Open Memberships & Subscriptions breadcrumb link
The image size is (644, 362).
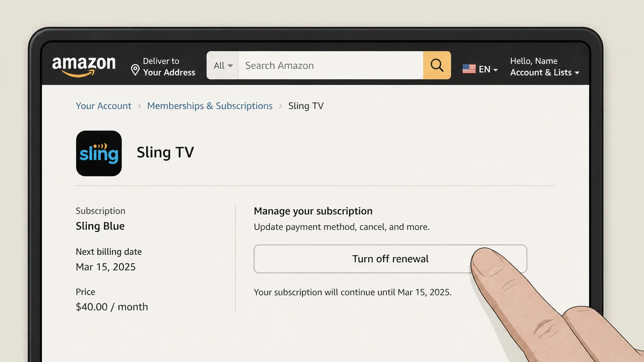(x=210, y=106)
